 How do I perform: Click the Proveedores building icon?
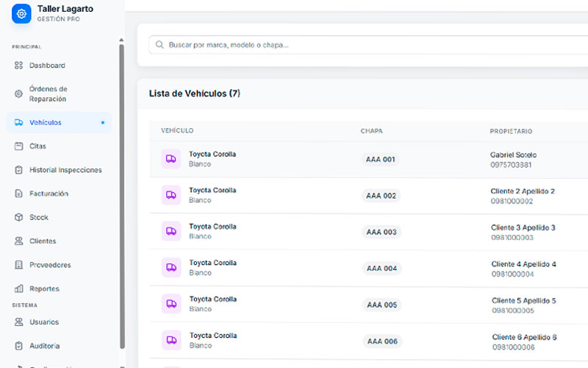click(x=19, y=265)
